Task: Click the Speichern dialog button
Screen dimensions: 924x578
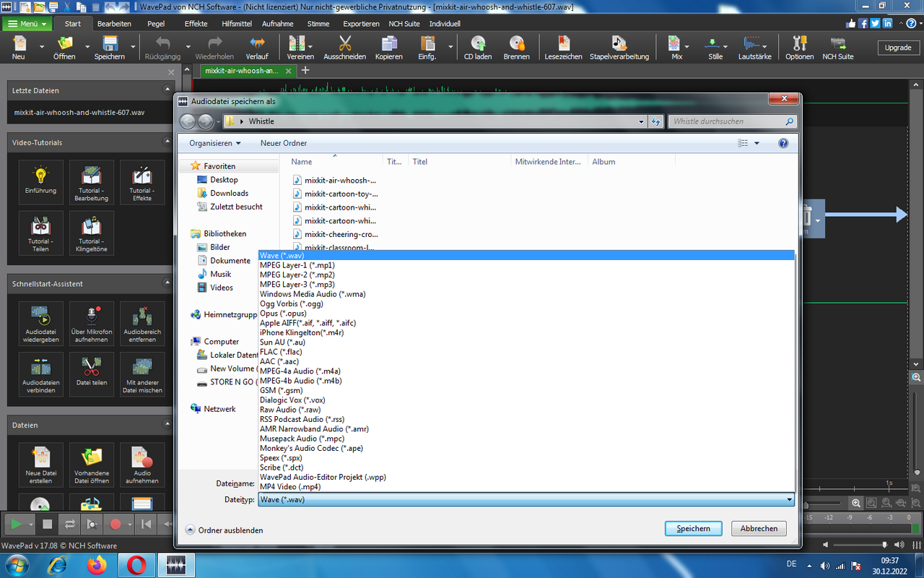Action: point(693,529)
